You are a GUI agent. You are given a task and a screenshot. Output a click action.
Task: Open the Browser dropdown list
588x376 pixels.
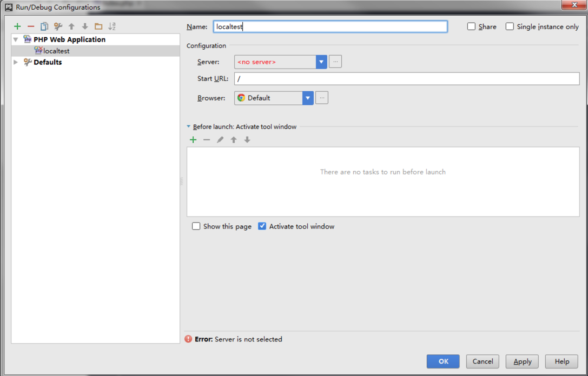pyautogui.click(x=308, y=98)
